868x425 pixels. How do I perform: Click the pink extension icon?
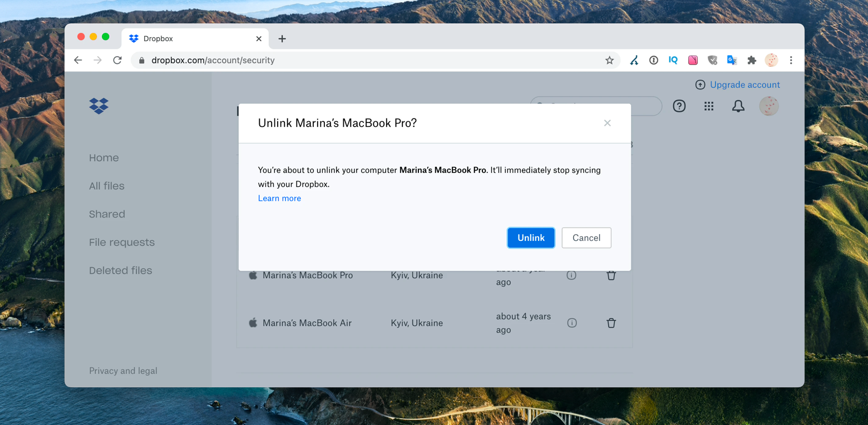(693, 60)
